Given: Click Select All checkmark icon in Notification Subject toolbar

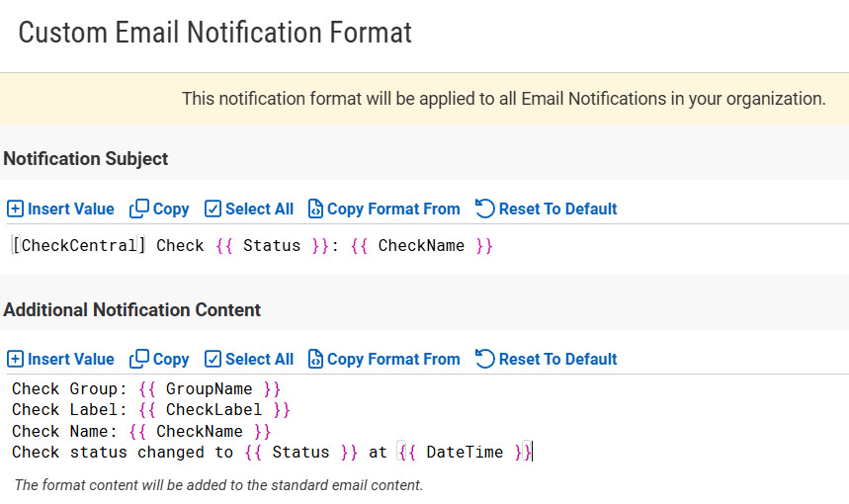Looking at the screenshot, I should click(212, 209).
